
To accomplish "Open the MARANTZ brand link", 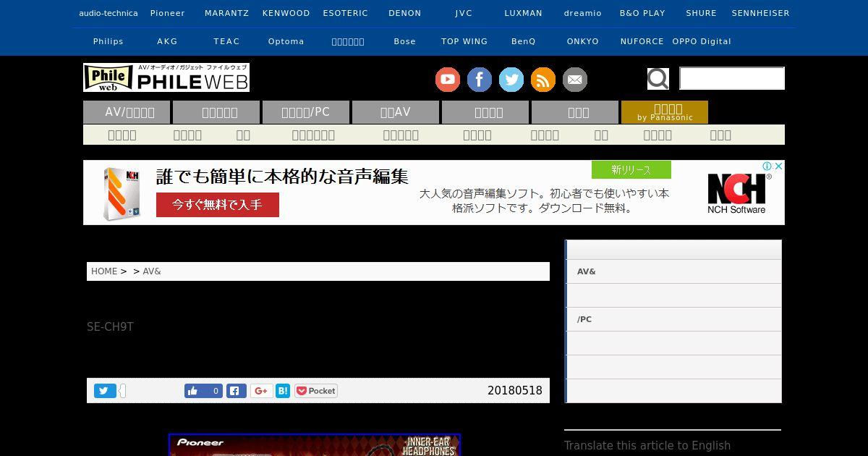I will 226,13.
